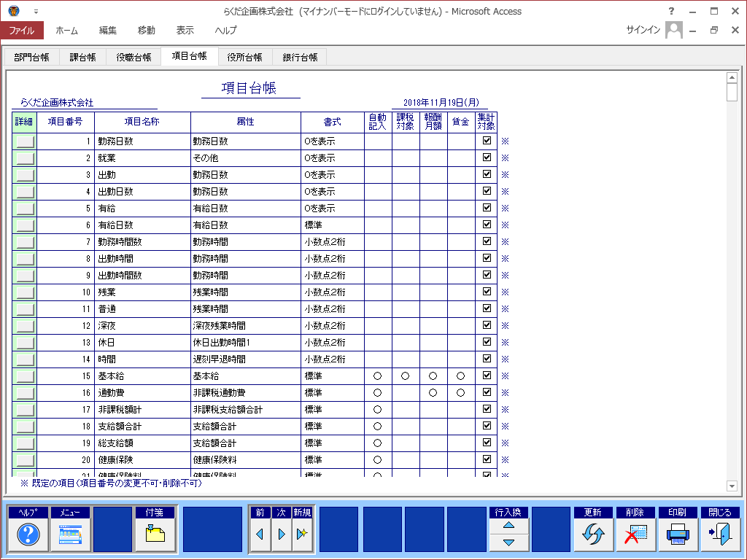Move row down with 行入換 down arrow
Viewport: 747px width, 560px height.
[x=508, y=542]
